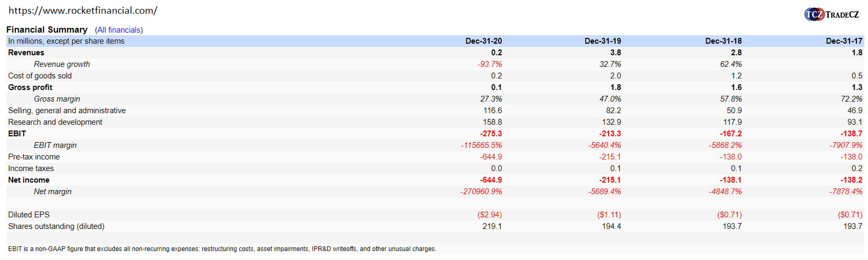Click the TradeCZ logo icon
This screenshot has width=868, height=260.
click(x=814, y=14)
